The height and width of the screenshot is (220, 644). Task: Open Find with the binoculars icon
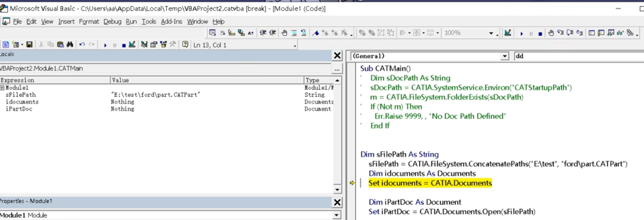pos(70,45)
